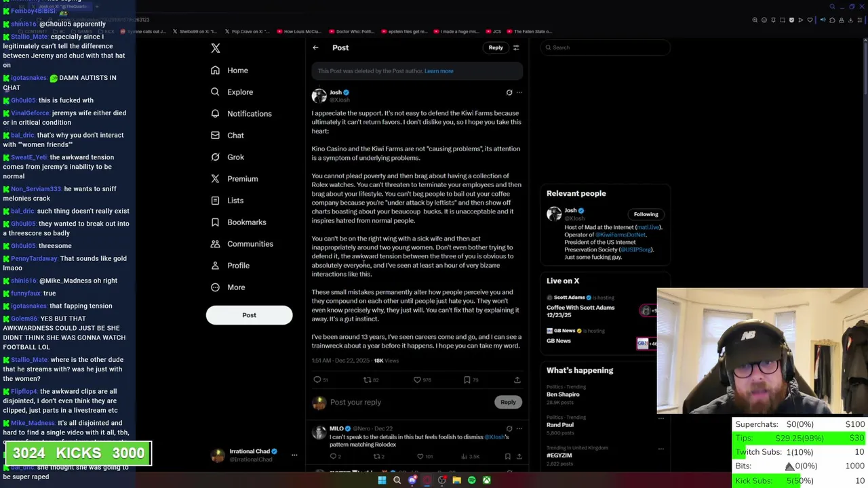This screenshot has width=868, height=488.
Task: Switch to the JCS tab
Action: [x=494, y=31]
